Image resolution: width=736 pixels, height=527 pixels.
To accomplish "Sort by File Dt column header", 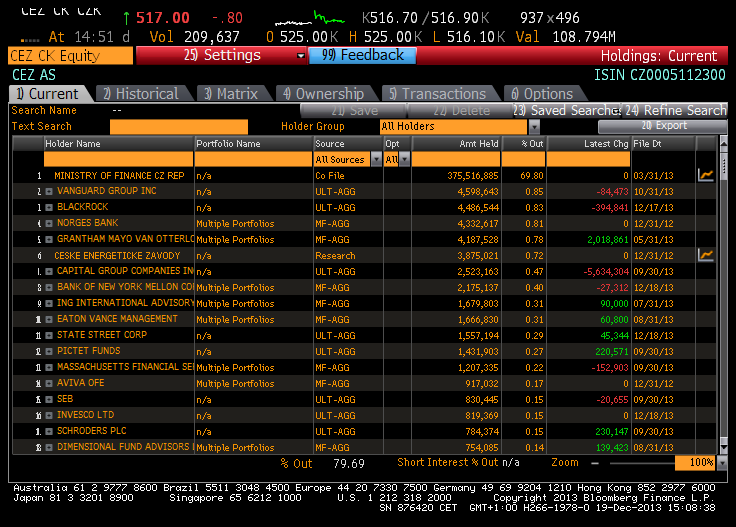I will pos(663,144).
